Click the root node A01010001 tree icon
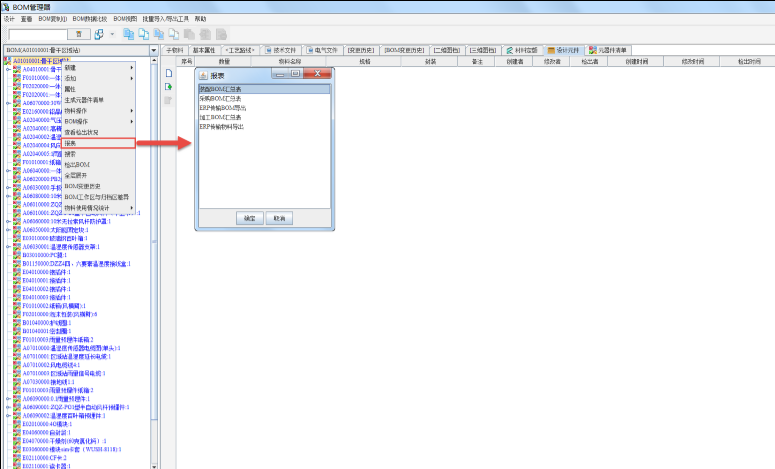Viewport: 775px width, 469px height. (7, 61)
